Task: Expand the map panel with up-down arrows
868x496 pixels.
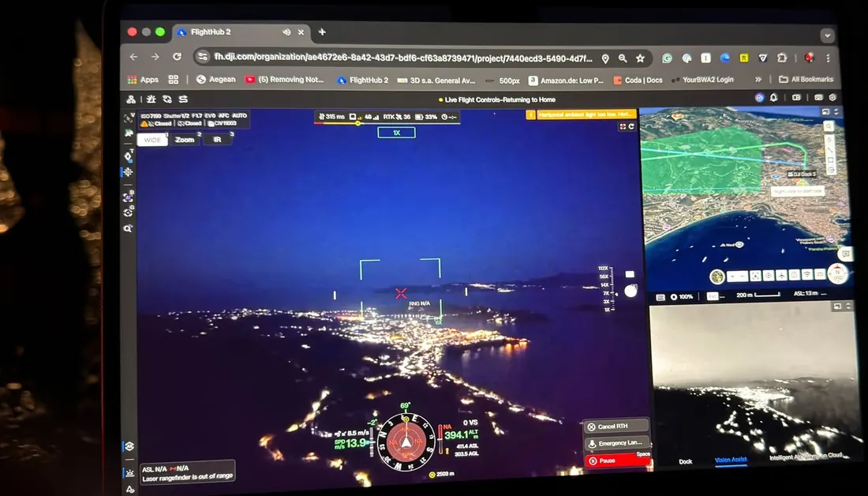Action: (836, 112)
